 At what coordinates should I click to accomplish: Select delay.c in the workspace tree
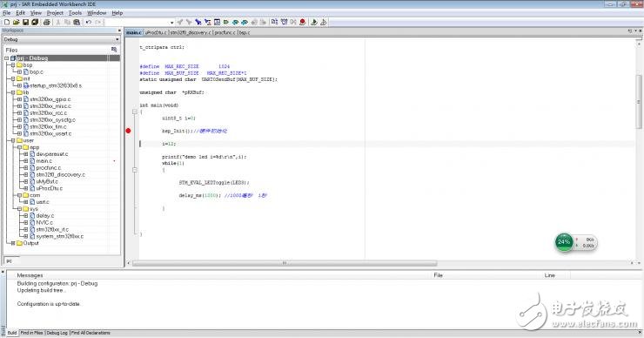coord(44,216)
